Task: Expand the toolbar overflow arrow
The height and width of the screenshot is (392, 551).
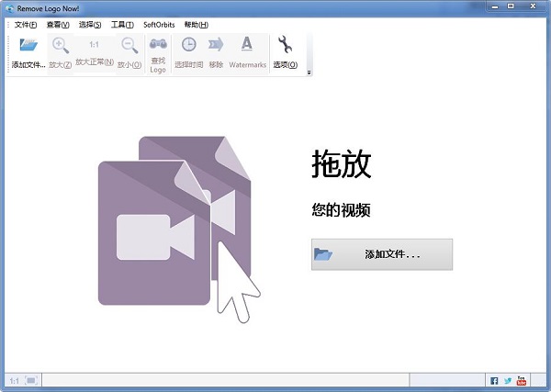Action: click(x=309, y=72)
